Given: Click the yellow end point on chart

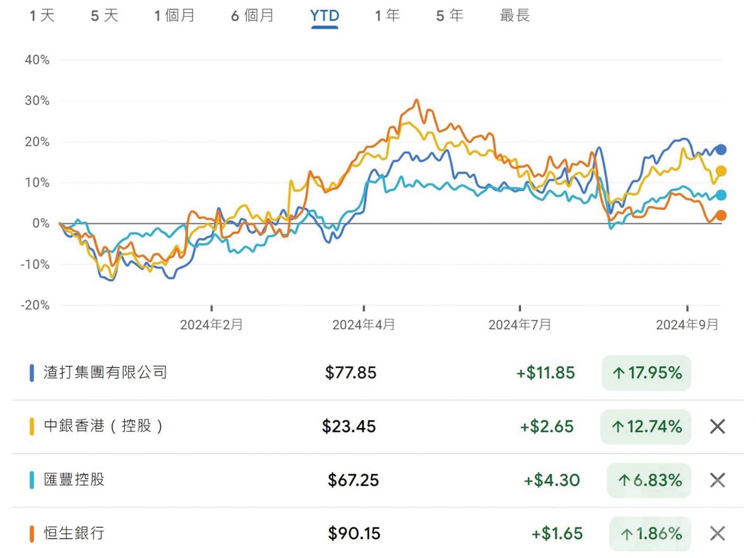Looking at the screenshot, I should 721,171.
